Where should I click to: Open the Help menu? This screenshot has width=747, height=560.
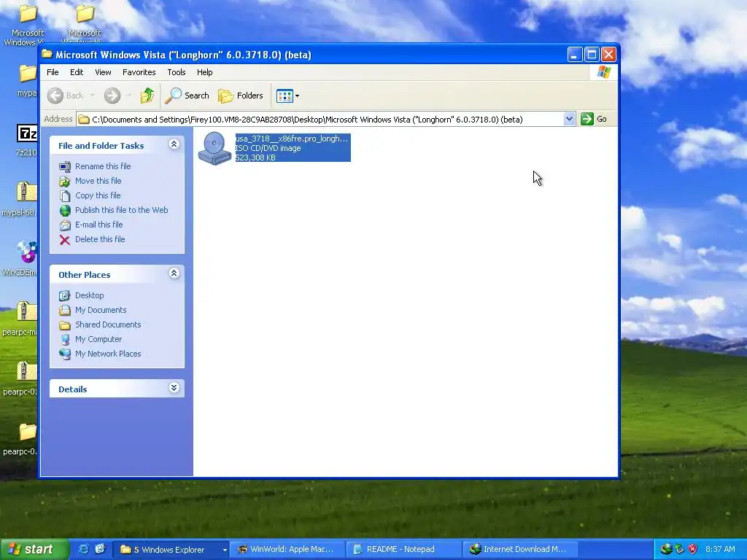204,72
